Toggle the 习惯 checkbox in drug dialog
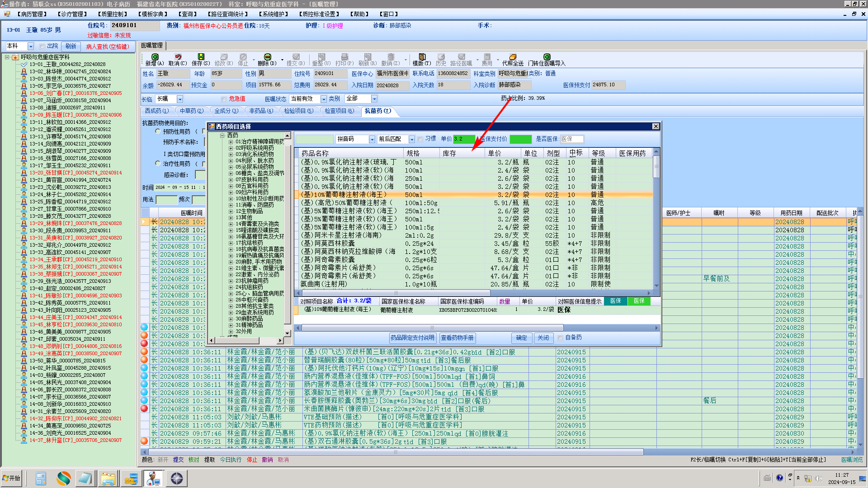 pyautogui.click(x=420, y=139)
